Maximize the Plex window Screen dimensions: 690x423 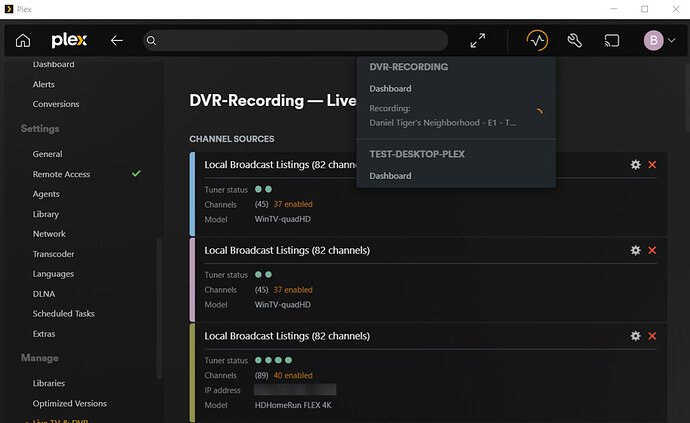(645, 9)
